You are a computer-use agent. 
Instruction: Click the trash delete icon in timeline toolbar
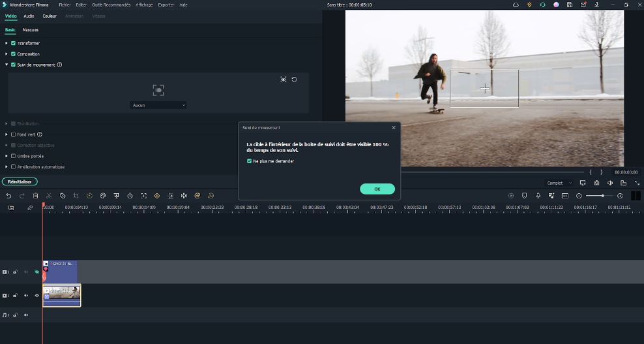click(x=35, y=196)
